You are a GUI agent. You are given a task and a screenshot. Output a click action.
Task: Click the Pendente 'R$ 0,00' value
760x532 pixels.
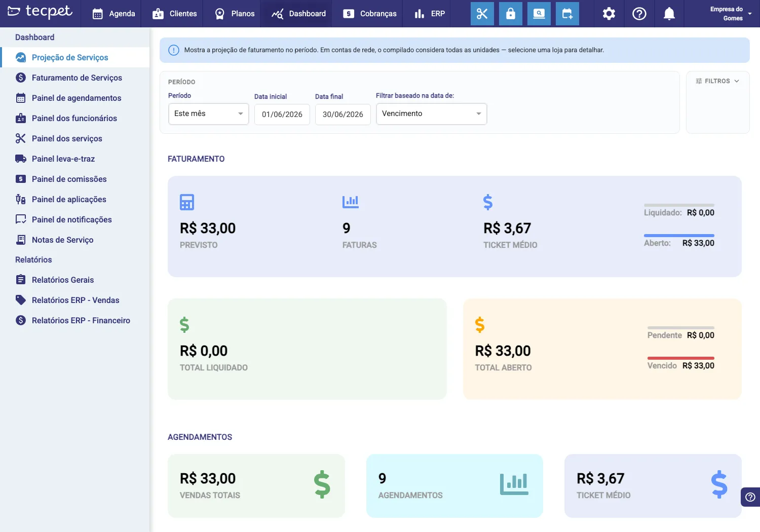(701, 335)
